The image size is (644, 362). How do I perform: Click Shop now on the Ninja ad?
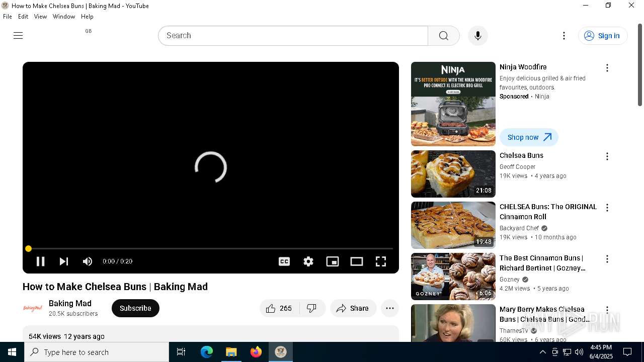point(529,137)
